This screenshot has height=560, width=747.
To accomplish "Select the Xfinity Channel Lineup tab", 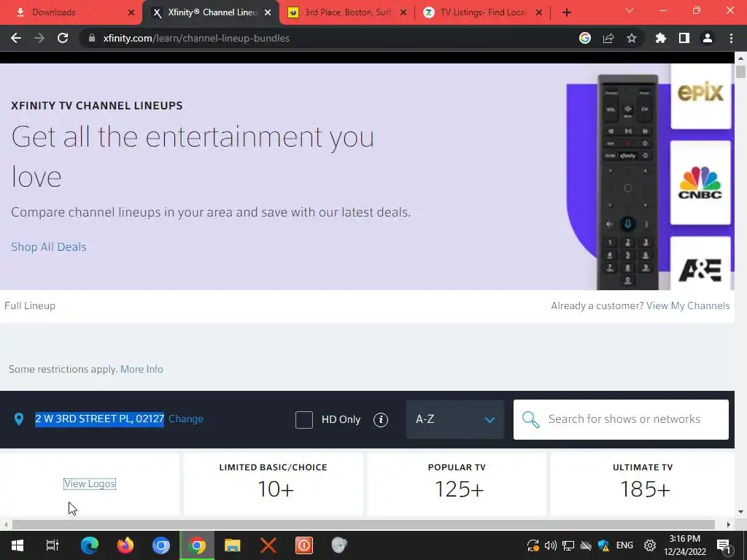I will [x=209, y=12].
